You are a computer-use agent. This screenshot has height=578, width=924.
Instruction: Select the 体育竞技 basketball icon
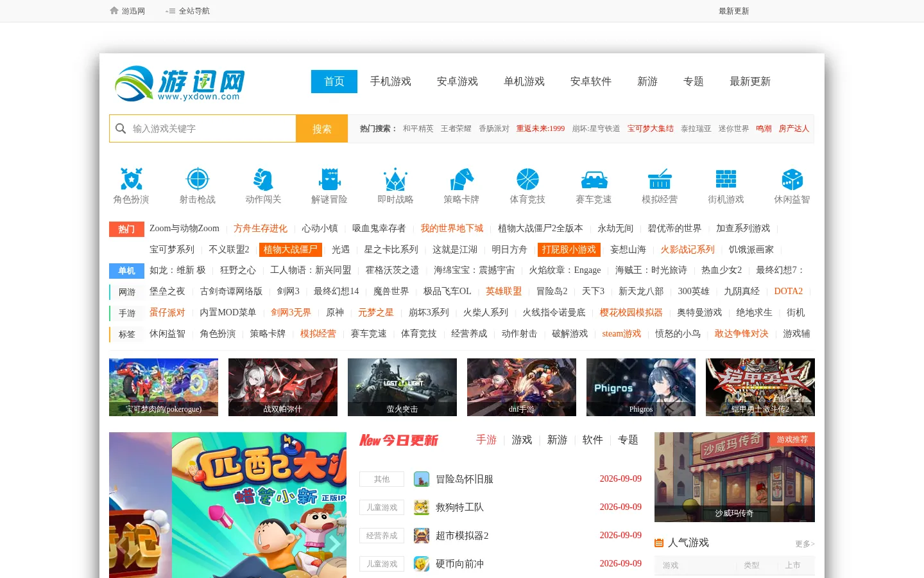click(x=527, y=179)
